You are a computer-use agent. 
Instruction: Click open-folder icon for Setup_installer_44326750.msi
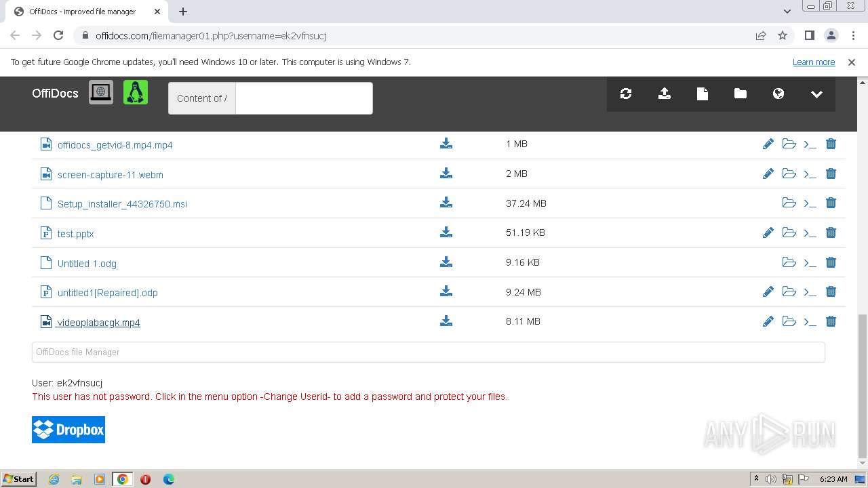(x=789, y=203)
